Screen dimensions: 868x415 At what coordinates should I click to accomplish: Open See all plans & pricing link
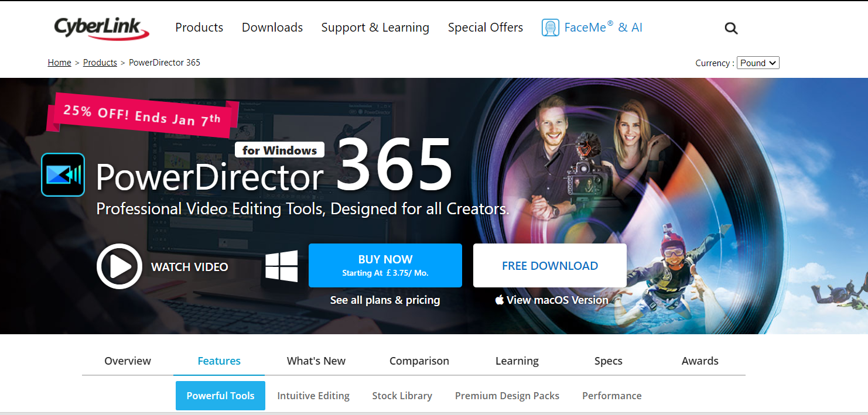pos(385,300)
